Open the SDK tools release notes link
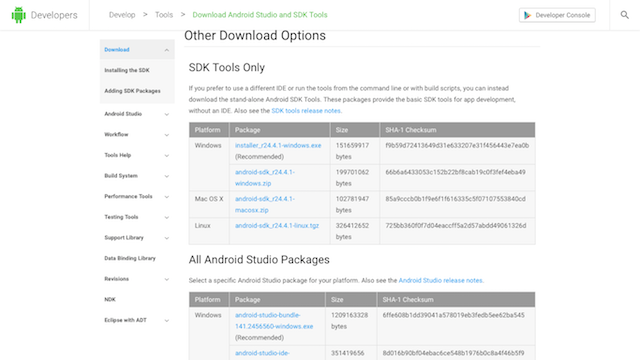This screenshot has width=640, height=360. (307, 111)
